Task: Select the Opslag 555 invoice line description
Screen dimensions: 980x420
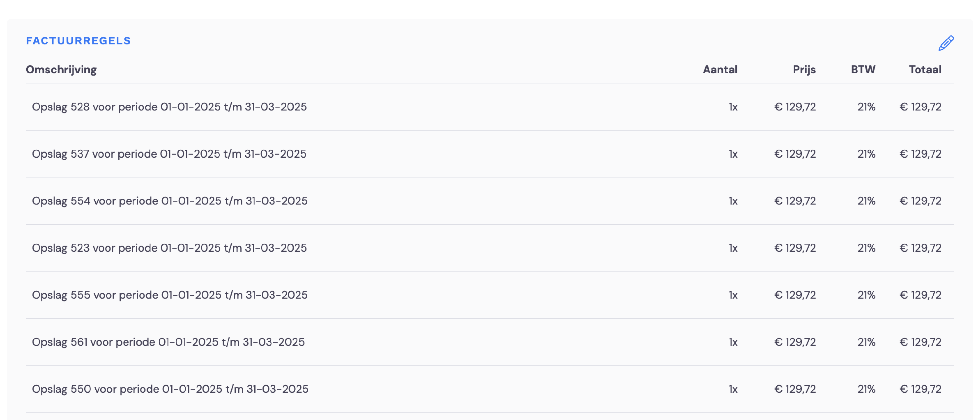Action: click(170, 295)
